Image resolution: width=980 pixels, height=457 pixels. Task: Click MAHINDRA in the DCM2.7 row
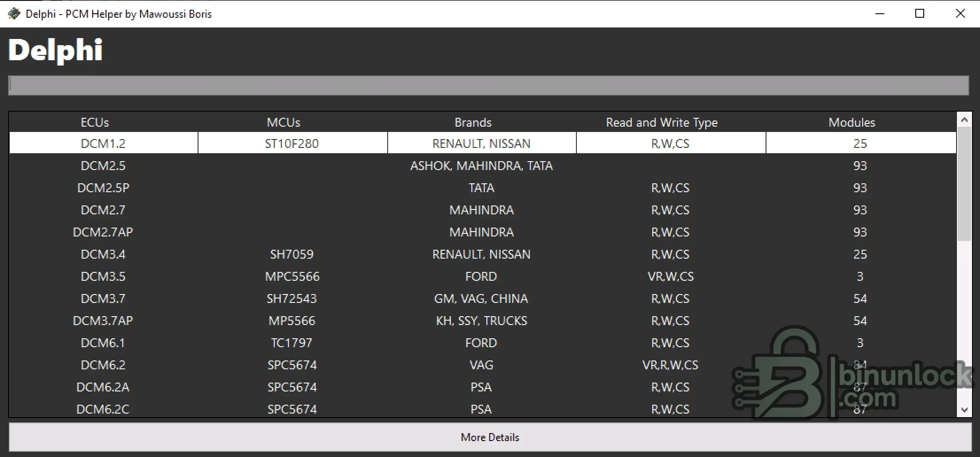coord(482,210)
